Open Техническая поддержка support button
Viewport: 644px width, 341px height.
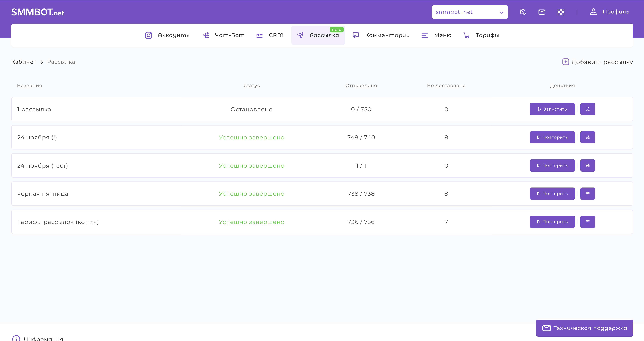[584, 328]
